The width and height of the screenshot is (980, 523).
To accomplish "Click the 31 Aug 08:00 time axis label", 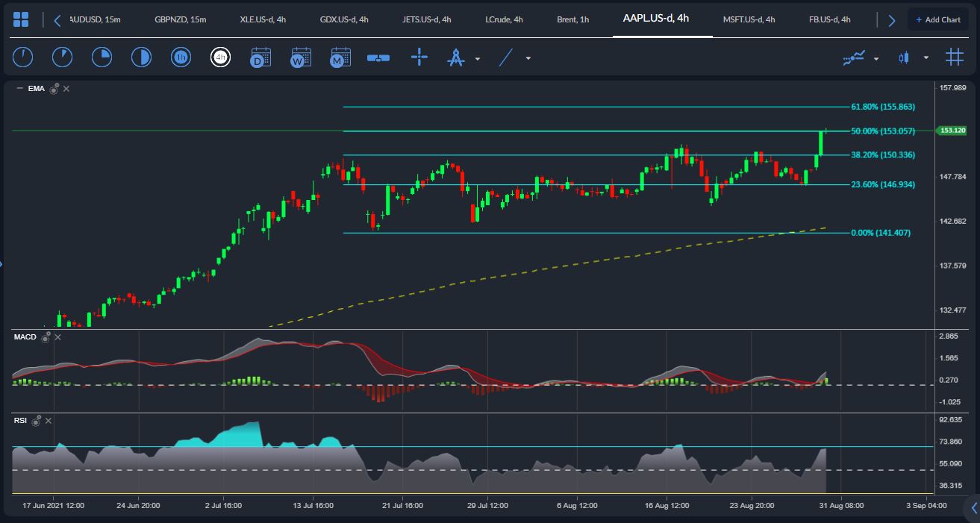I will [x=842, y=505].
